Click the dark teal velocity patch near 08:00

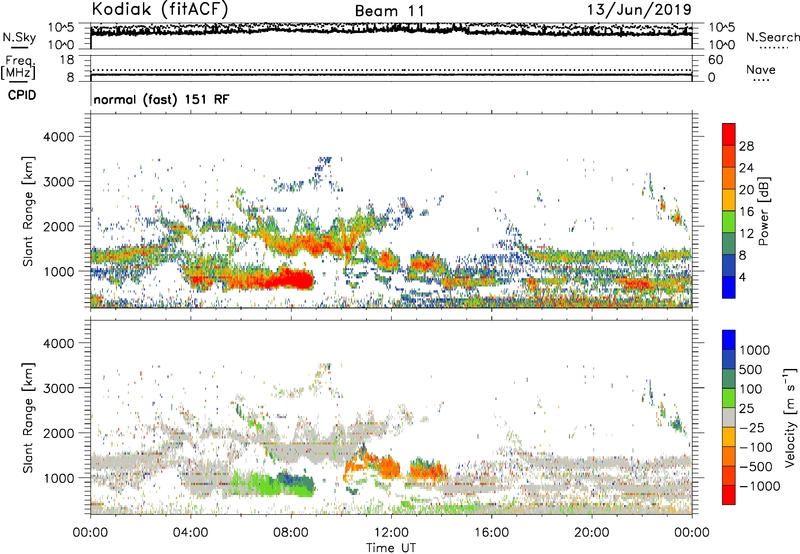296,484
